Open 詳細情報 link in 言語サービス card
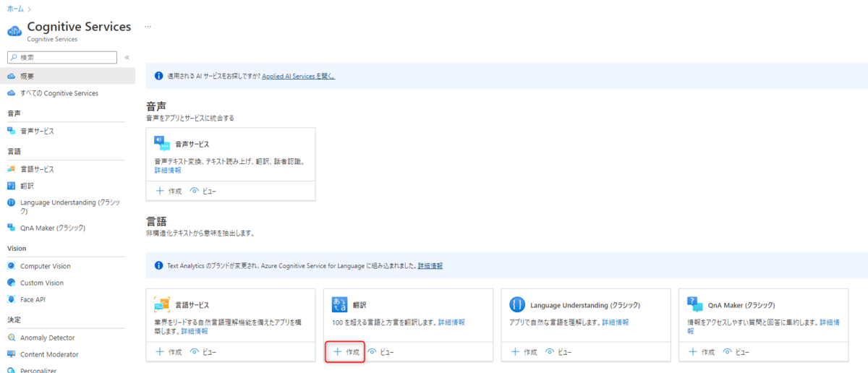Image resolution: width=868 pixels, height=373 pixels. 194,331
